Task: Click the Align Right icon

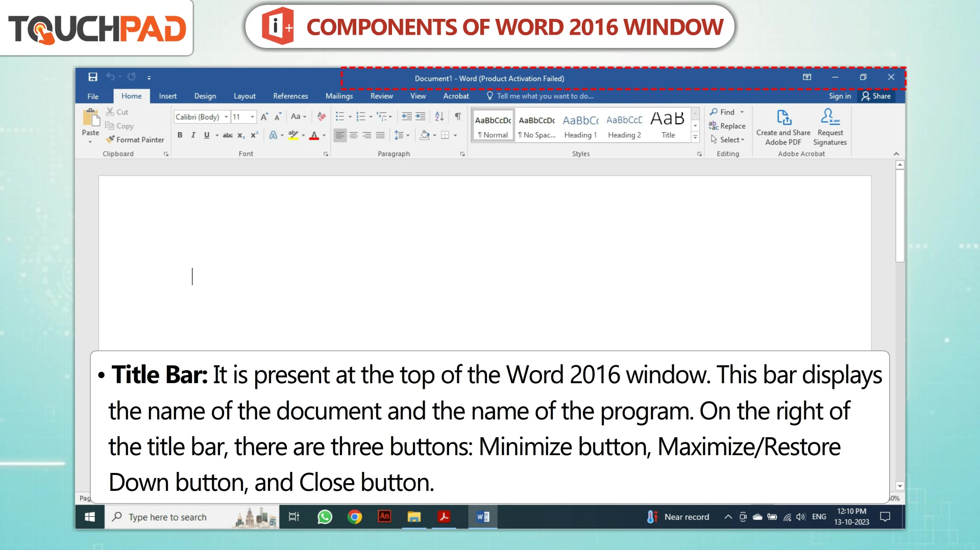Action: tap(367, 135)
